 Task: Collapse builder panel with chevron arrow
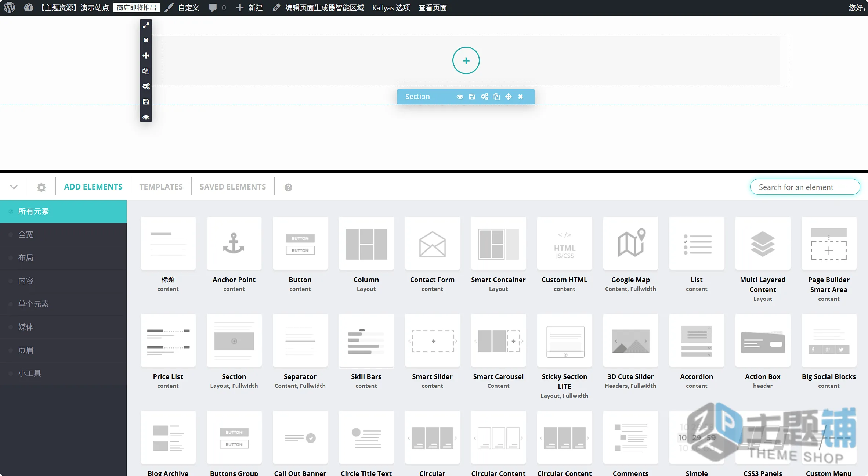click(x=14, y=187)
